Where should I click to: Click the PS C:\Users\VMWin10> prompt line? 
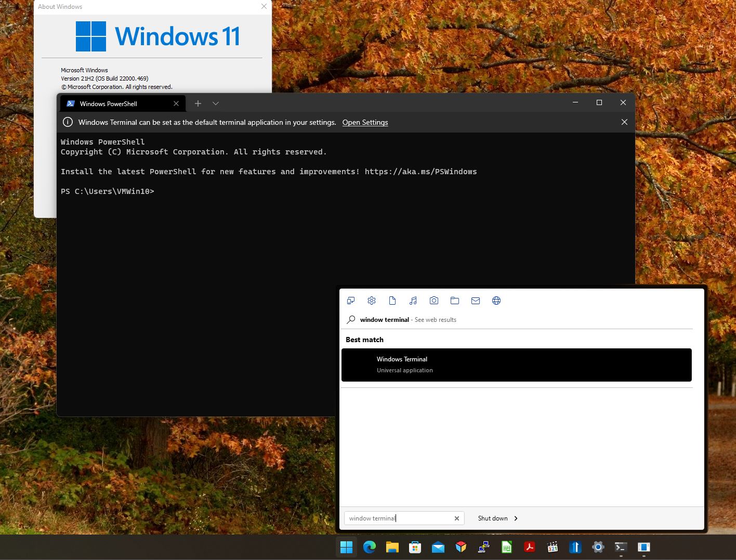click(x=108, y=191)
